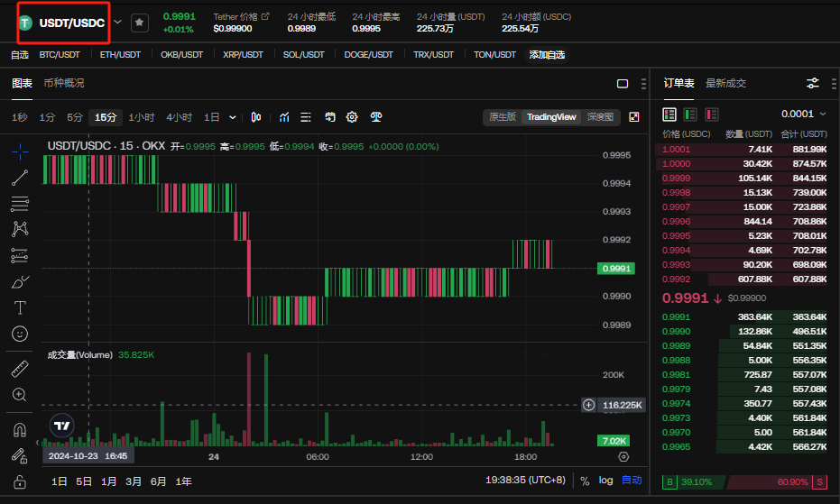This screenshot has width=840, height=504.
Task: Click the order display toggle icon next to gear
Action: click(x=330, y=117)
